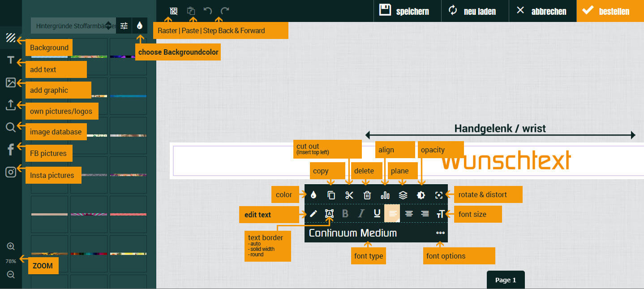644x289 pixels.
Task: Toggle the raster grid icon
Action: click(174, 11)
